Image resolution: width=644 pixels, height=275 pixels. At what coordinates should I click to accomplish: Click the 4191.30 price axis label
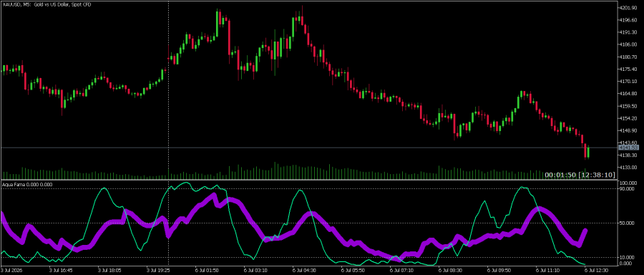pyautogui.click(x=629, y=32)
